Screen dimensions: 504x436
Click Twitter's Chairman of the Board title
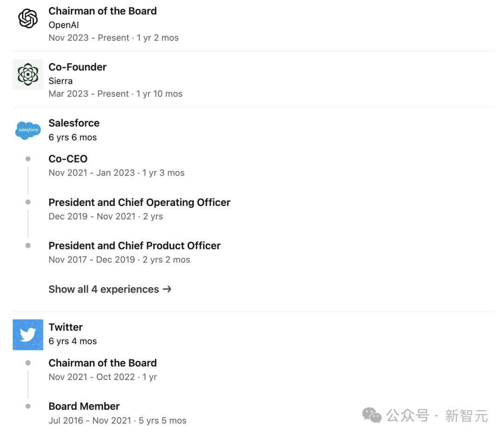(x=103, y=363)
